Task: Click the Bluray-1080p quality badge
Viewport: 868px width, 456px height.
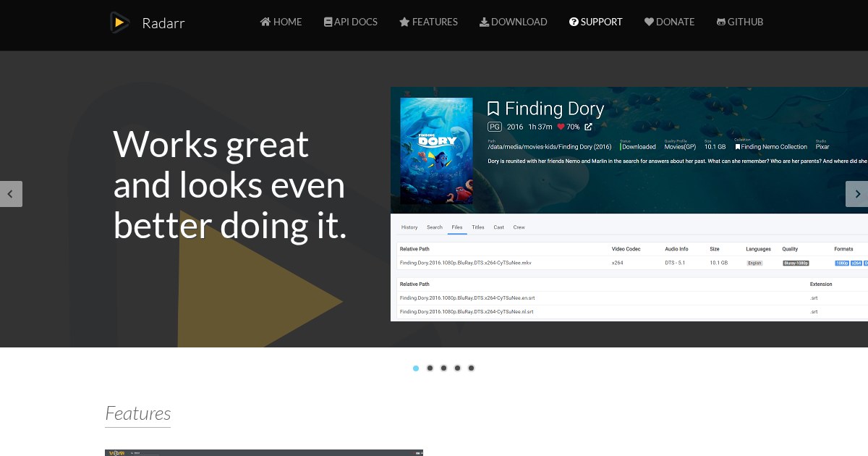Action: coord(796,263)
